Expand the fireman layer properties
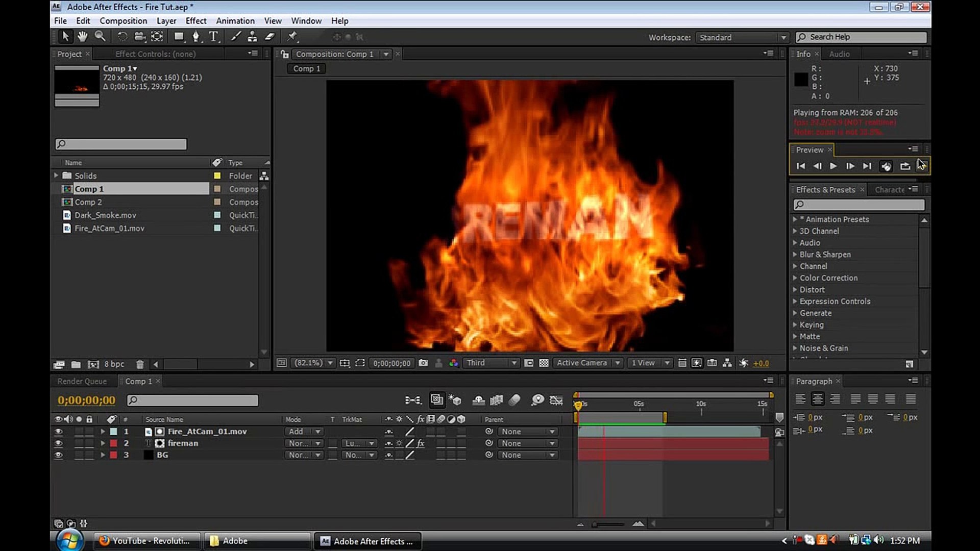Image resolution: width=980 pixels, height=551 pixels. pyautogui.click(x=103, y=443)
